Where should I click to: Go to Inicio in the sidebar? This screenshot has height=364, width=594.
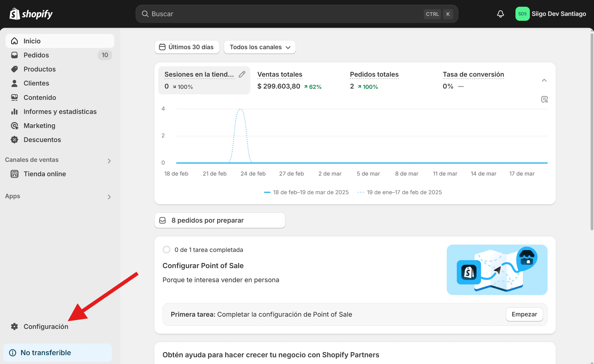point(60,41)
